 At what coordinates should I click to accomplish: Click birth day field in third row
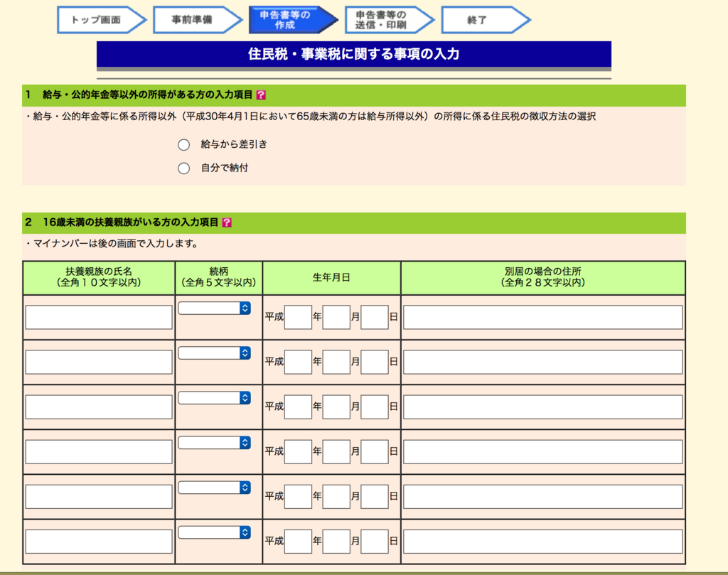click(x=375, y=407)
